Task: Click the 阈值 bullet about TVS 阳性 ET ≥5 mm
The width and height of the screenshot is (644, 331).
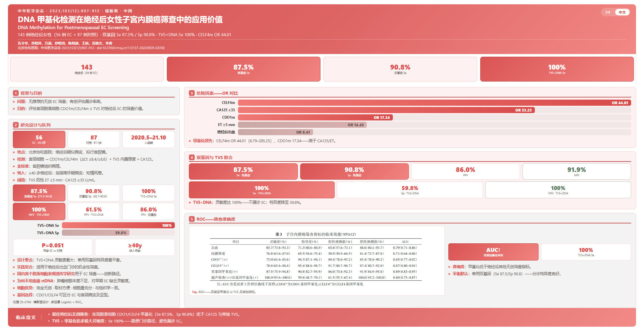Action: click(x=56, y=180)
